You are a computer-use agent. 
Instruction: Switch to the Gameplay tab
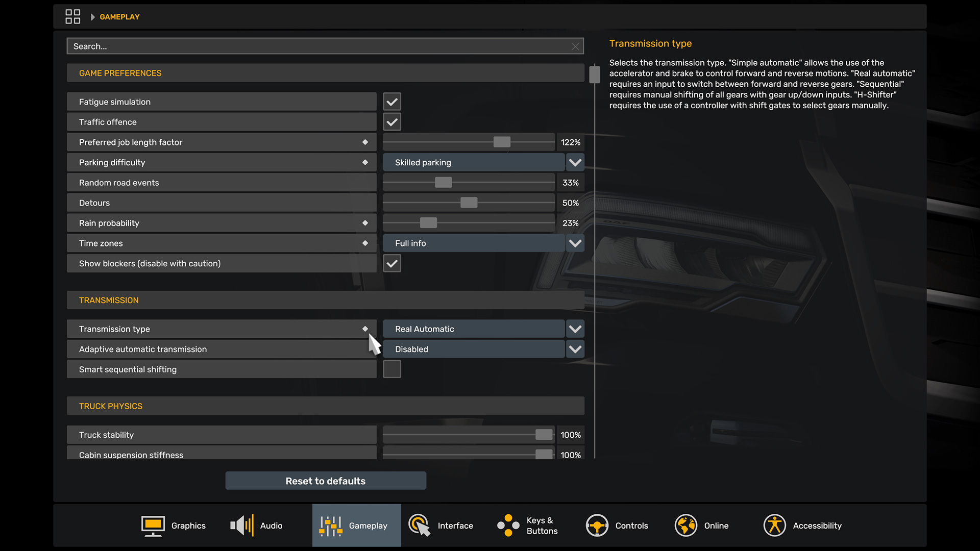(356, 525)
